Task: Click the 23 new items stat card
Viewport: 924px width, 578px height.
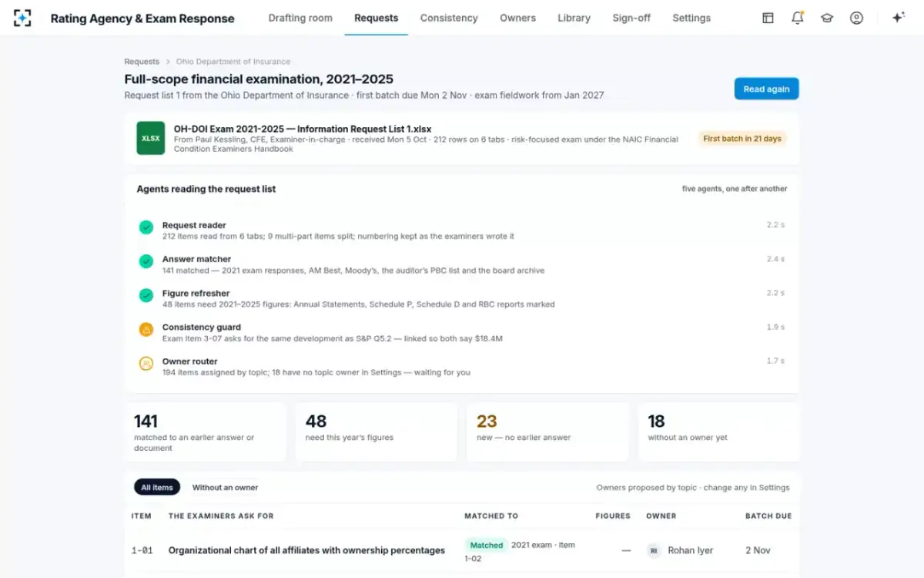Action: pos(547,432)
